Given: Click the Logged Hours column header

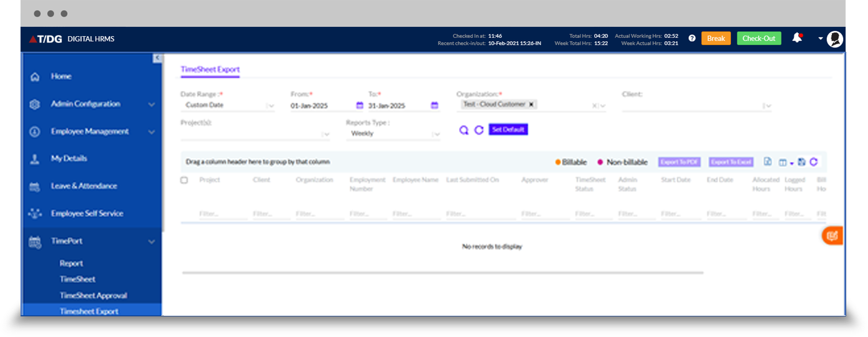Looking at the screenshot, I should pyautogui.click(x=793, y=184).
